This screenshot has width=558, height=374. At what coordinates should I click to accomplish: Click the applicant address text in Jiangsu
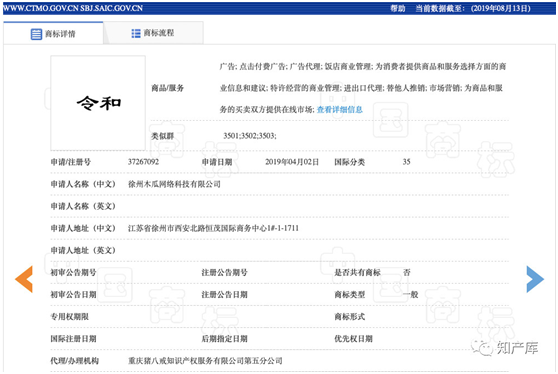pyautogui.click(x=213, y=228)
